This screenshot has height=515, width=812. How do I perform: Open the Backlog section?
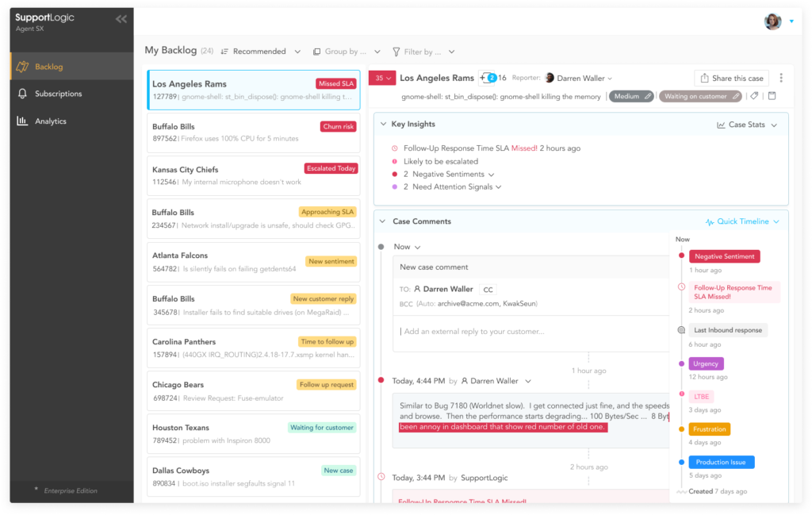[71, 67]
